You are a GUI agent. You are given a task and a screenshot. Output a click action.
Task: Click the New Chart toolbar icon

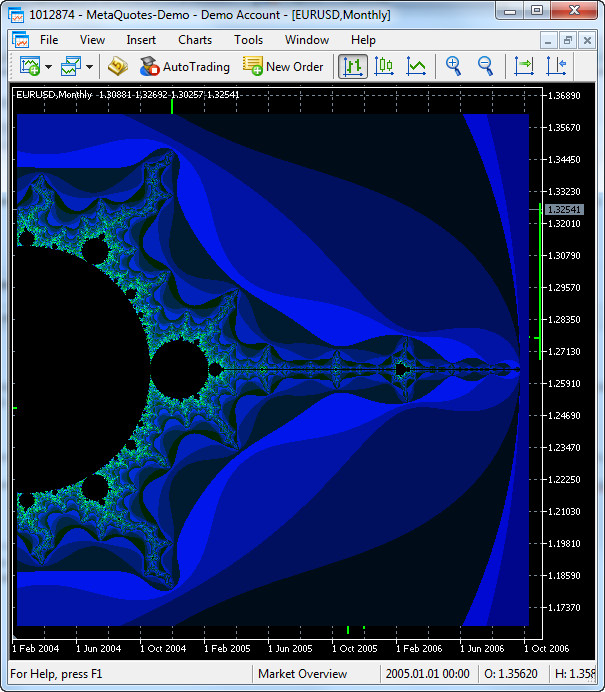pos(29,67)
